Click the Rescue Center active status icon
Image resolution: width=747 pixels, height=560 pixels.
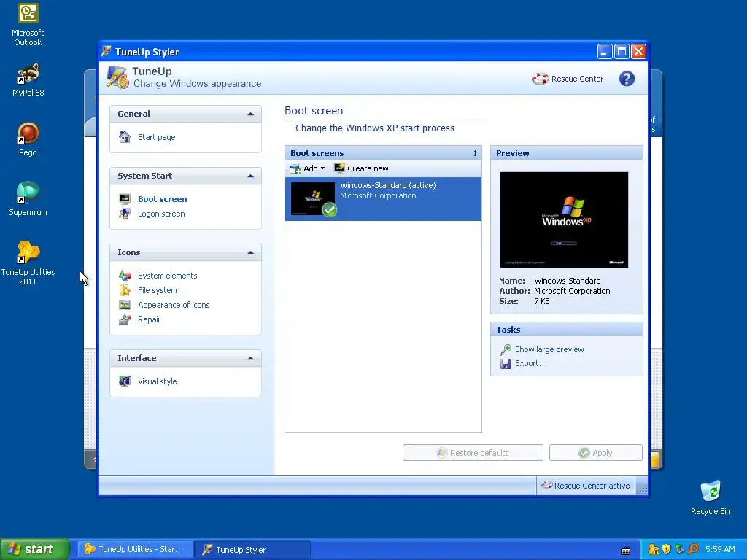(x=546, y=485)
